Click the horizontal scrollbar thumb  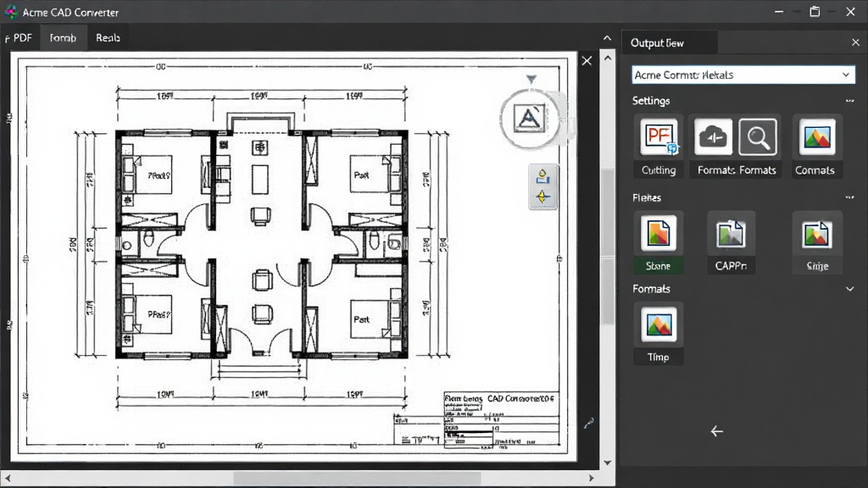(x=357, y=478)
